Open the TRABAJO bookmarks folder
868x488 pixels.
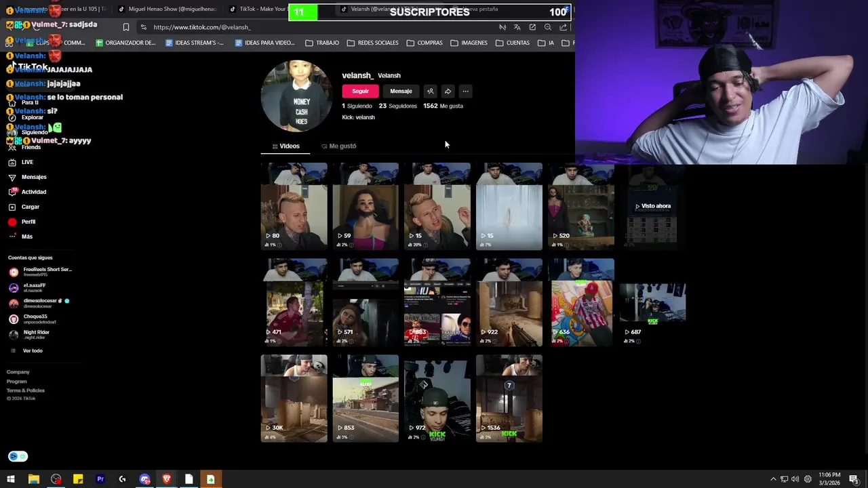(x=322, y=43)
